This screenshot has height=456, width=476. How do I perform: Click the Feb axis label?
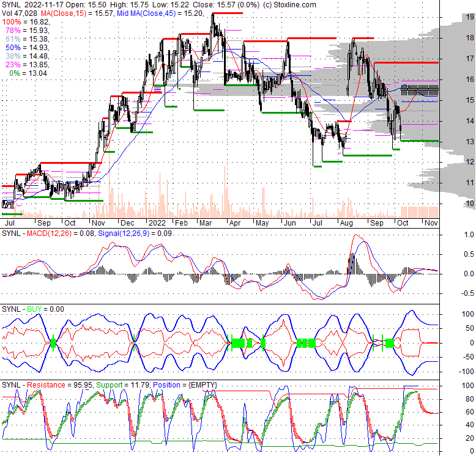(x=181, y=223)
